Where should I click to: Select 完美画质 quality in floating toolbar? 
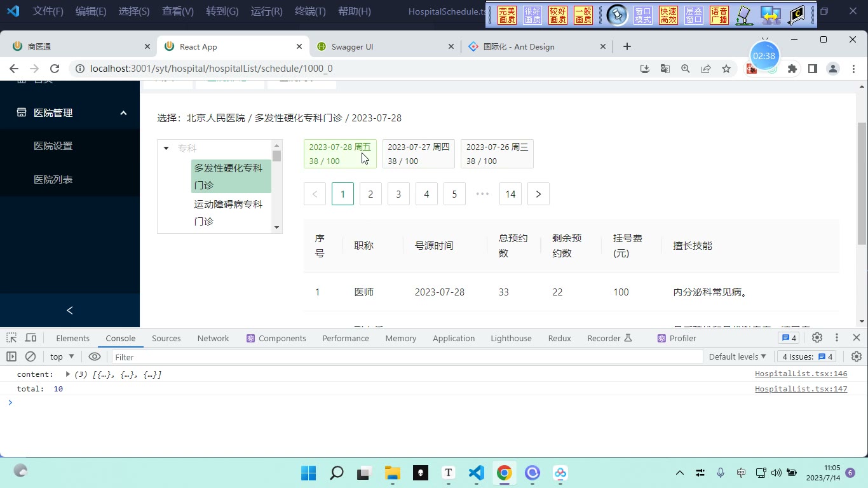click(x=507, y=15)
